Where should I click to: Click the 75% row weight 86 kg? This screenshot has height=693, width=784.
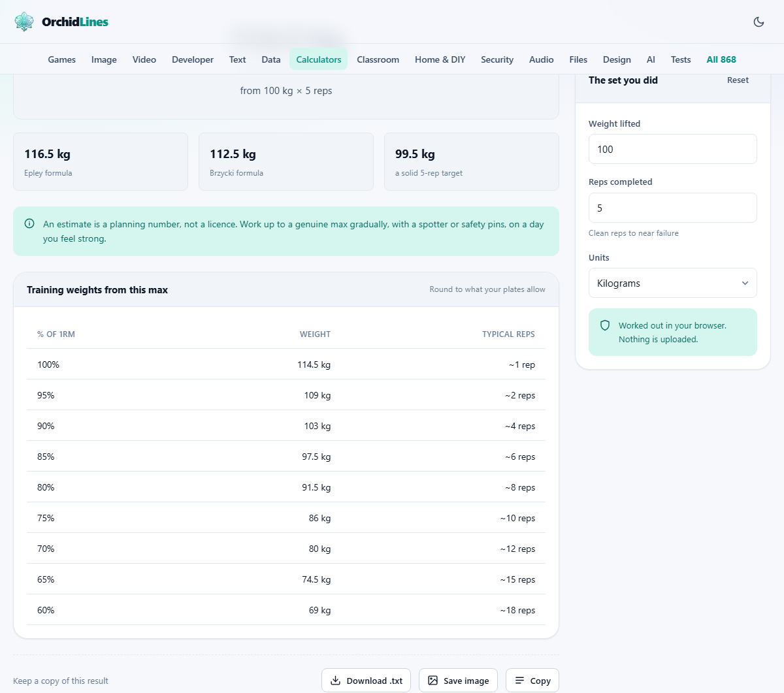pos(319,518)
